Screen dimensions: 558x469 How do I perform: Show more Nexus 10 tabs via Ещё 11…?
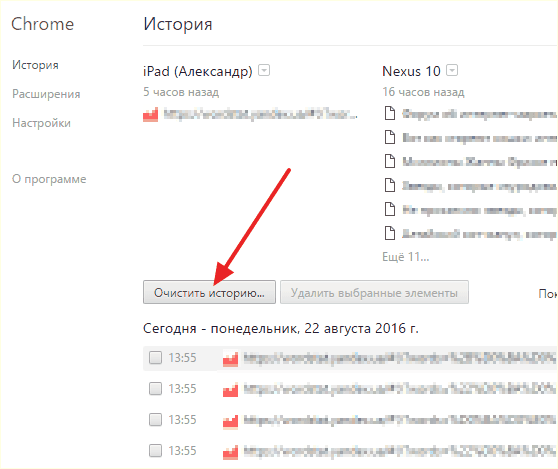coord(406,257)
